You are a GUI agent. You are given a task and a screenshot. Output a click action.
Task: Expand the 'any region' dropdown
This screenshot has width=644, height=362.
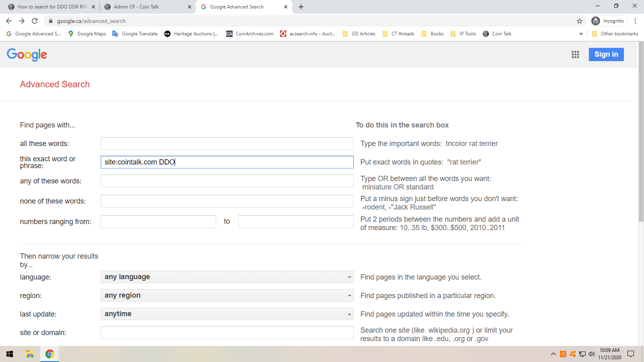tap(227, 295)
